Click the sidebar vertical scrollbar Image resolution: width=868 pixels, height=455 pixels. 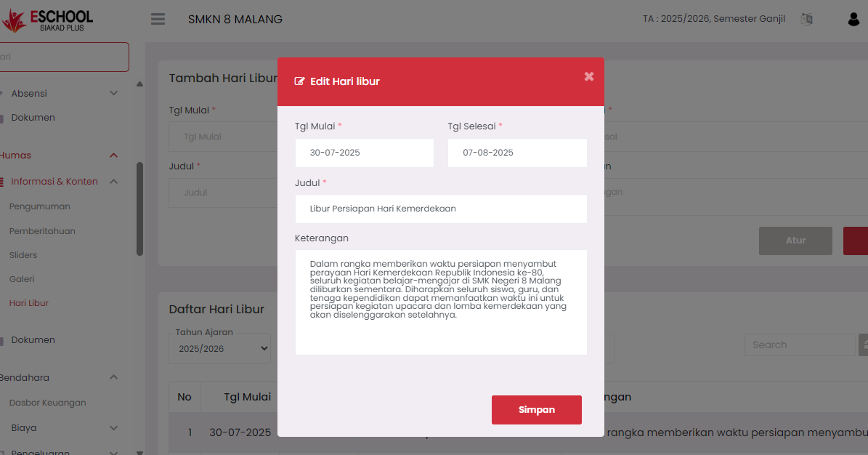[x=139, y=209]
